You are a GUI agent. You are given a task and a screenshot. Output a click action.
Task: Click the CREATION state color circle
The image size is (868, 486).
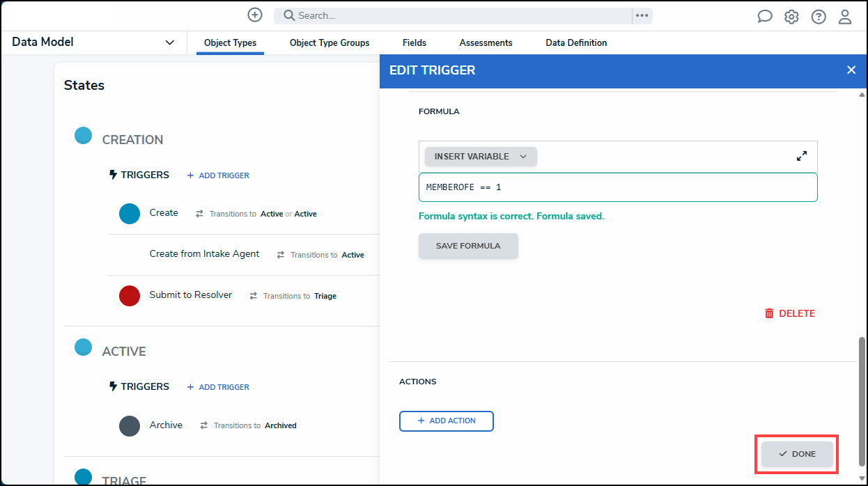click(83, 135)
